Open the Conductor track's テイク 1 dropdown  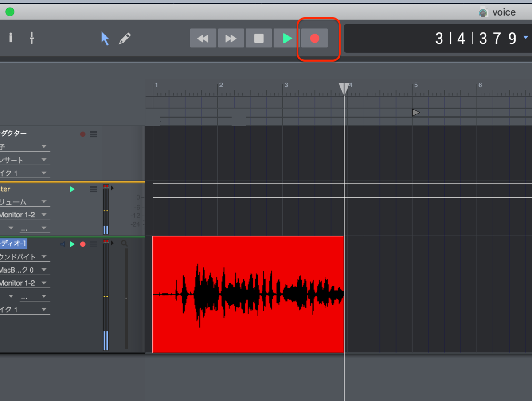pyautogui.click(x=25, y=173)
